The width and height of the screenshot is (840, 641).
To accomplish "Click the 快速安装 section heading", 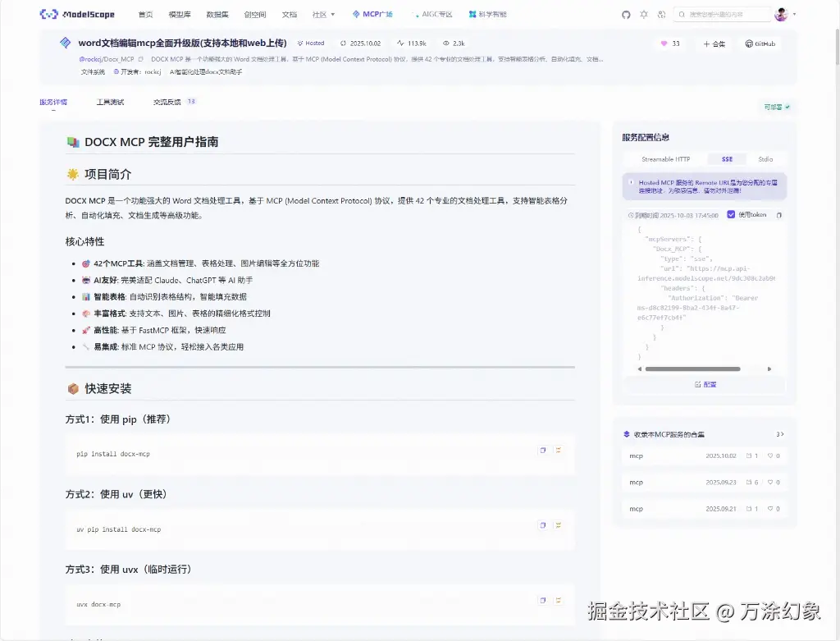I will (107, 388).
